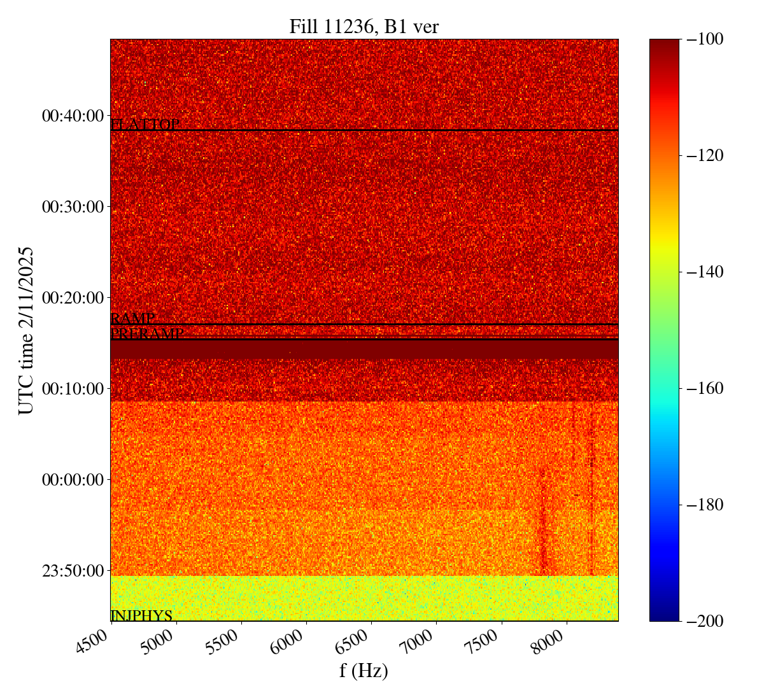Select the 'UTC time 2/11/2025' y-axis label
The width and height of the screenshot is (764, 700).
tap(26, 330)
